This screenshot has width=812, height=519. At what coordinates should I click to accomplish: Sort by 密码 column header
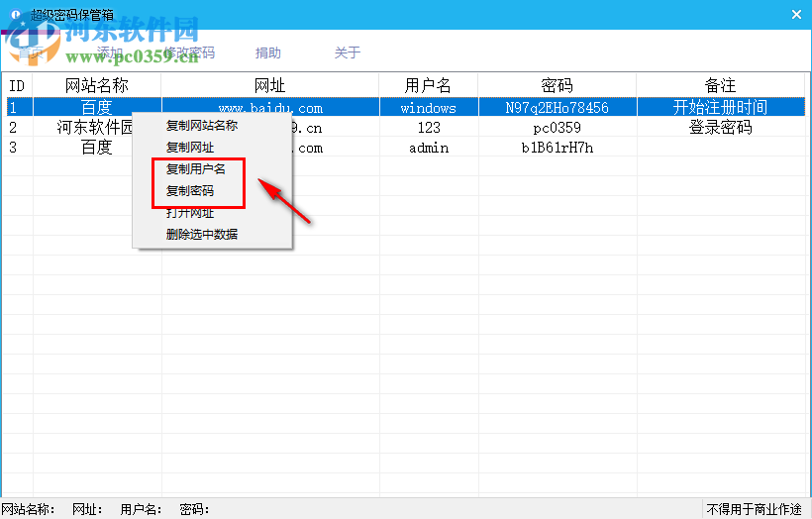pyautogui.click(x=558, y=85)
